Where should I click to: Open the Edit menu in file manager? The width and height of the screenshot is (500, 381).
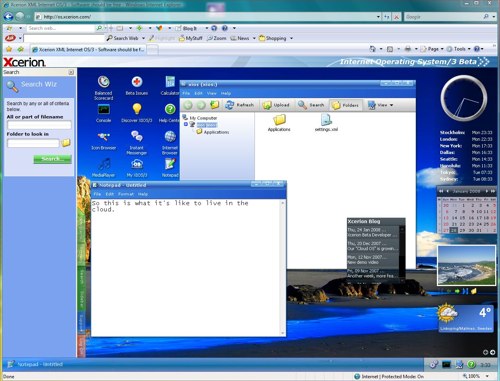[x=198, y=93]
